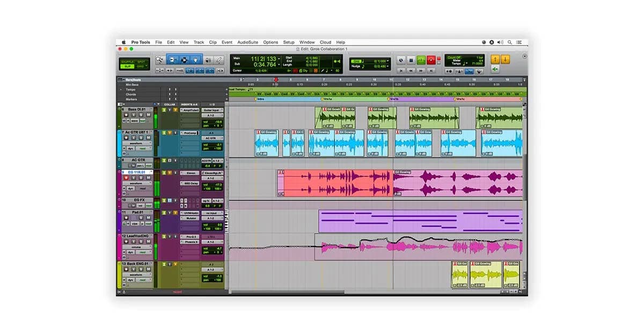Image resolution: width=644 pixels, height=336 pixels.
Task: Select the Trim tool
Action: point(172,60)
